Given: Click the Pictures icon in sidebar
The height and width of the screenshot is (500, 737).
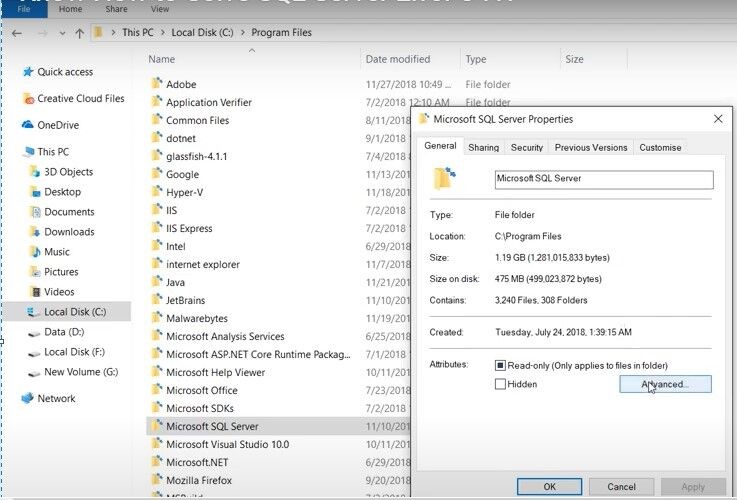Looking at the screenshot, I should (35, 272).
